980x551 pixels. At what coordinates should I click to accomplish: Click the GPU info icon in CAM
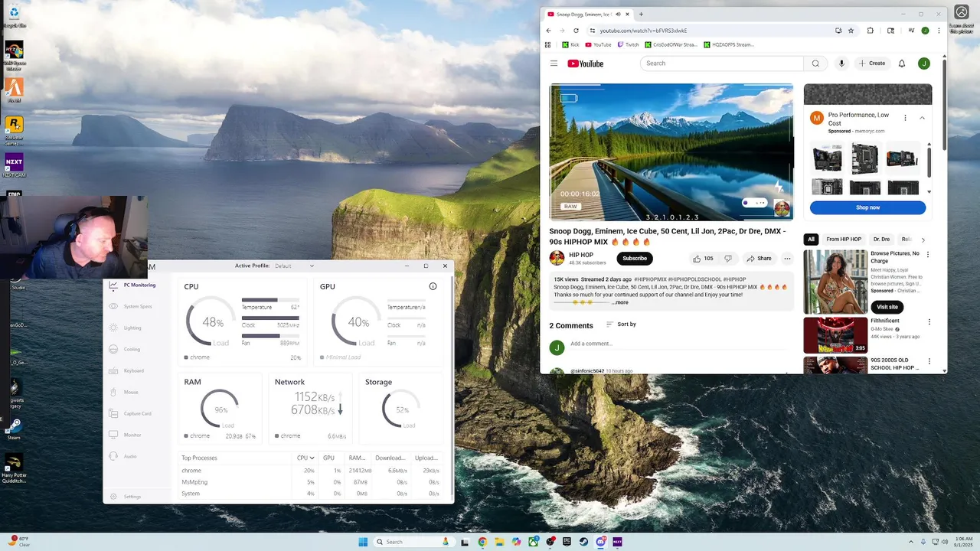point(433,286)
